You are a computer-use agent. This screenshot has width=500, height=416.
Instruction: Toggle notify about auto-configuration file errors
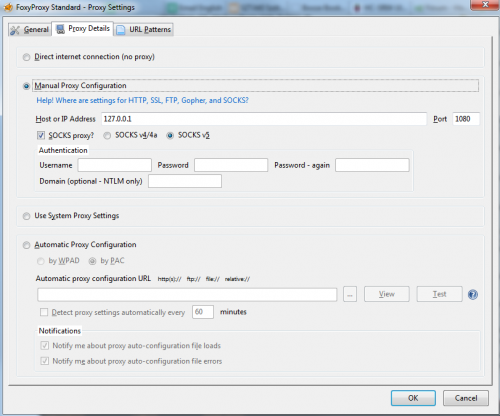(45, 361)
